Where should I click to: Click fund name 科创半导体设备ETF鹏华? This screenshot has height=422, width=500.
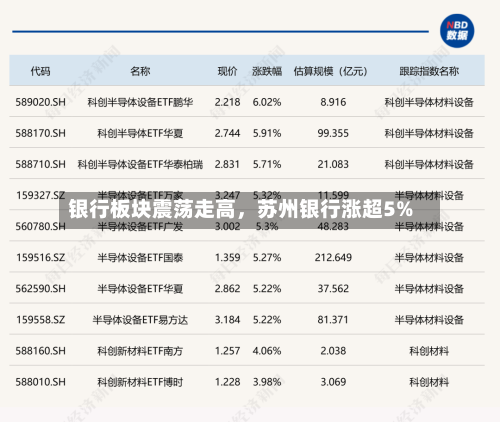(x=140, y=102)
